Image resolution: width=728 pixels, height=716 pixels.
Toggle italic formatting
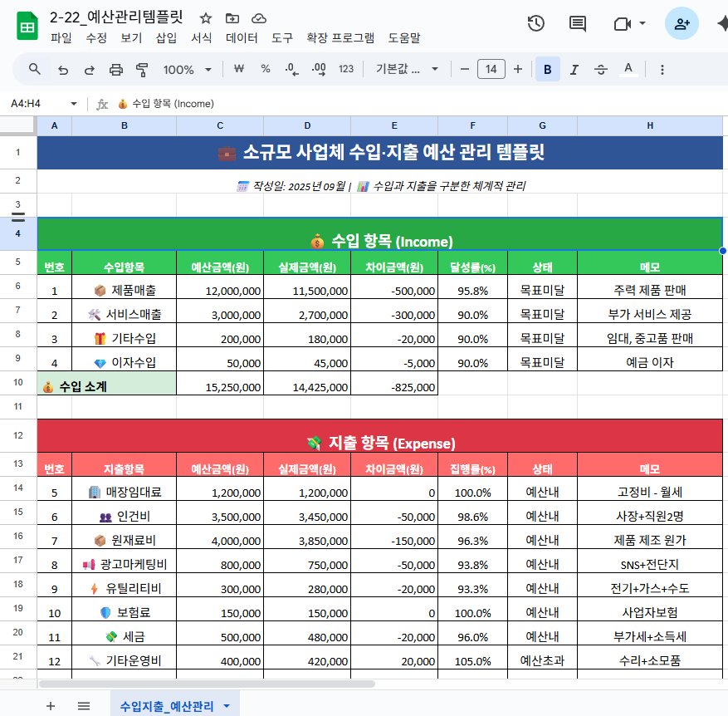(574, 69)
